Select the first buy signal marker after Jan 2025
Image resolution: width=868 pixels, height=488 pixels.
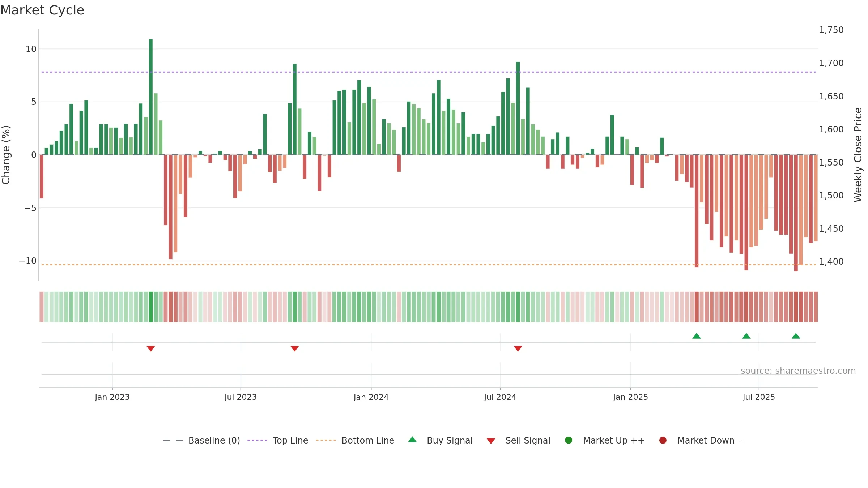[697, 336]
